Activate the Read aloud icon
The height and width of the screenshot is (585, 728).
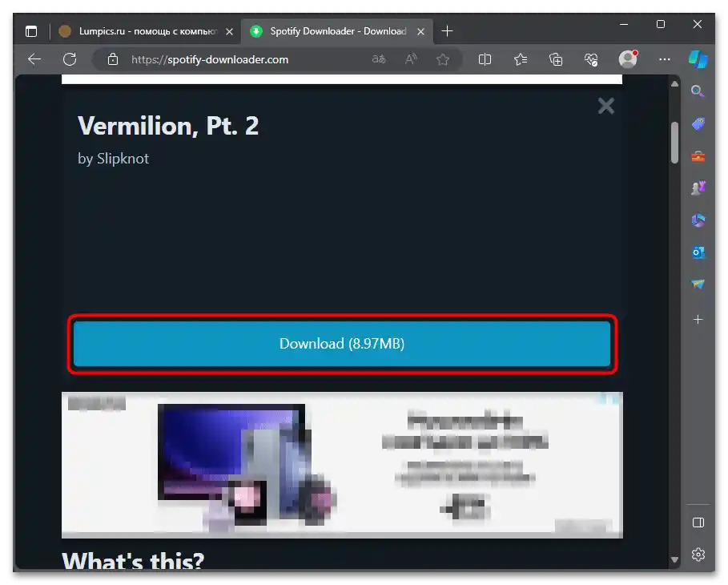tap(411, 59)
